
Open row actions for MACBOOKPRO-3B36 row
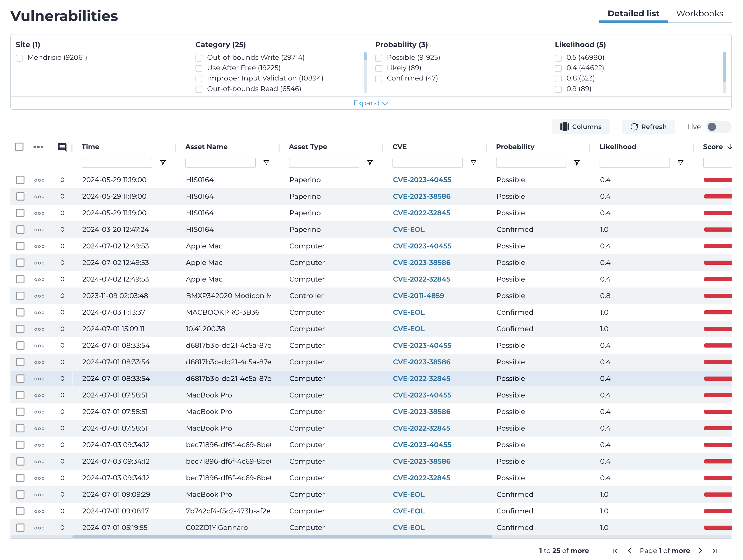(39, 313)
